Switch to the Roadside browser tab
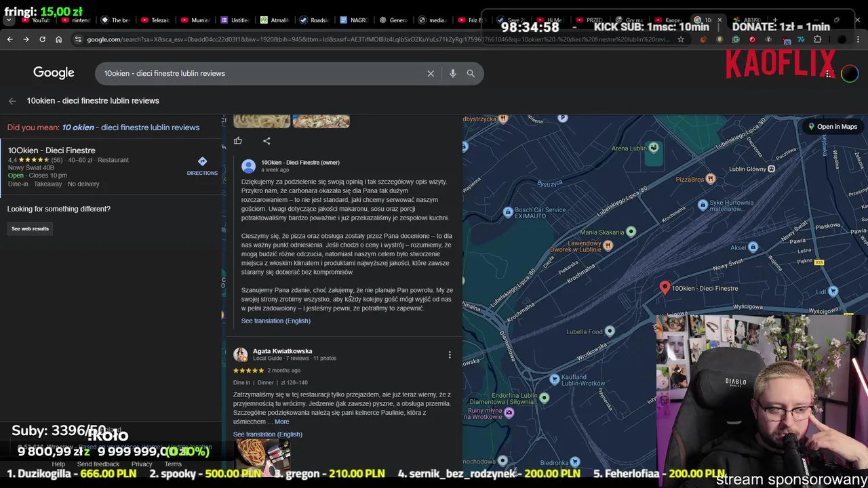This screenshot has width=868, height=488. [x=313, y=20]
